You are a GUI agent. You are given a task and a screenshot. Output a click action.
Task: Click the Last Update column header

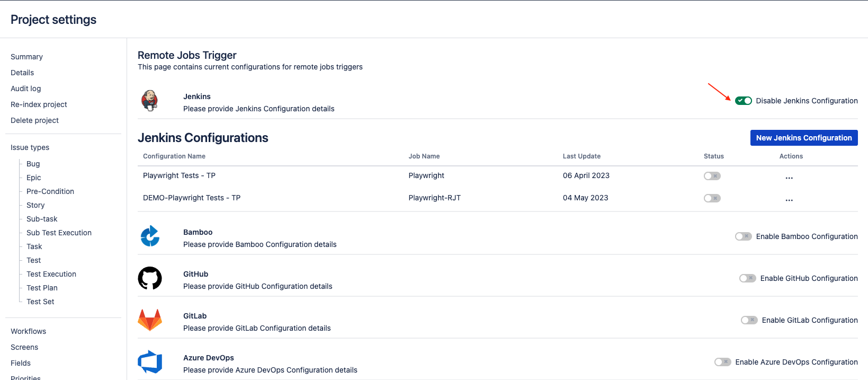click(581, 156)
